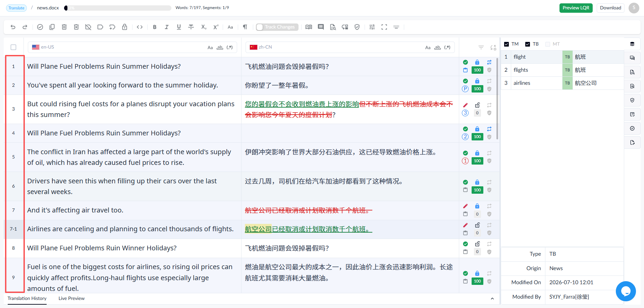644x308 pixels.
Task: Enable the MT checkbox
Action: [548, 44]
